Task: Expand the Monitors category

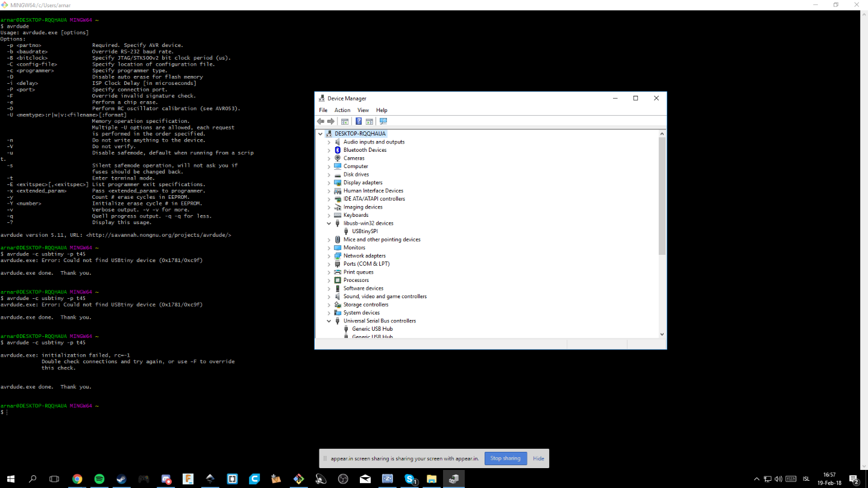Action: (329, 248)
